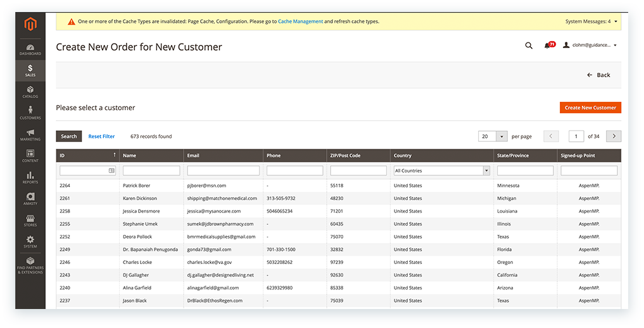Click the Magento logo icon
The width and height of the screenshot is (644, 328).
coord(30,25)
